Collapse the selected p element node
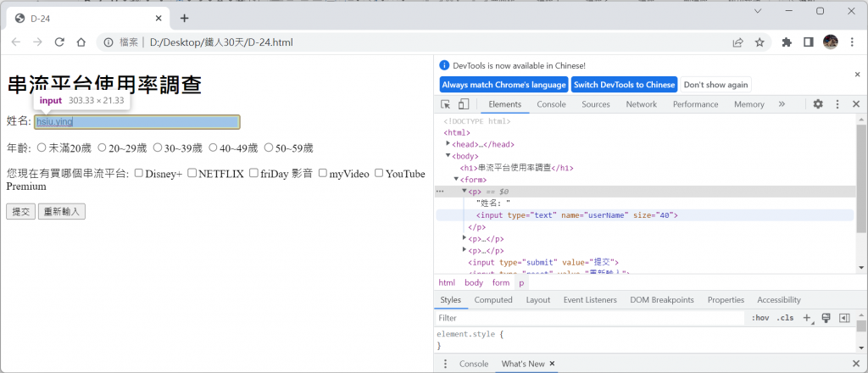Screen dimensions: 868x373 pos(465,191)
